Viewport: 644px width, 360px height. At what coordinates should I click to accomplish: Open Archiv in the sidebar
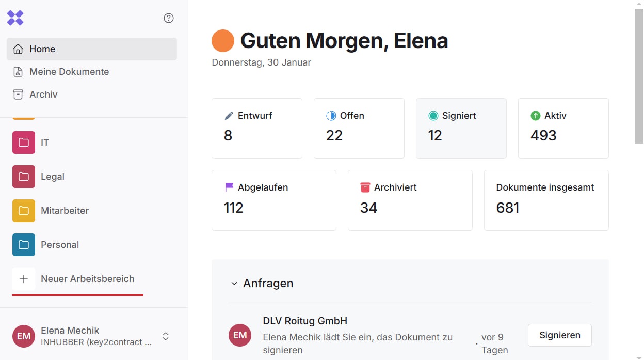coord(43,95)
